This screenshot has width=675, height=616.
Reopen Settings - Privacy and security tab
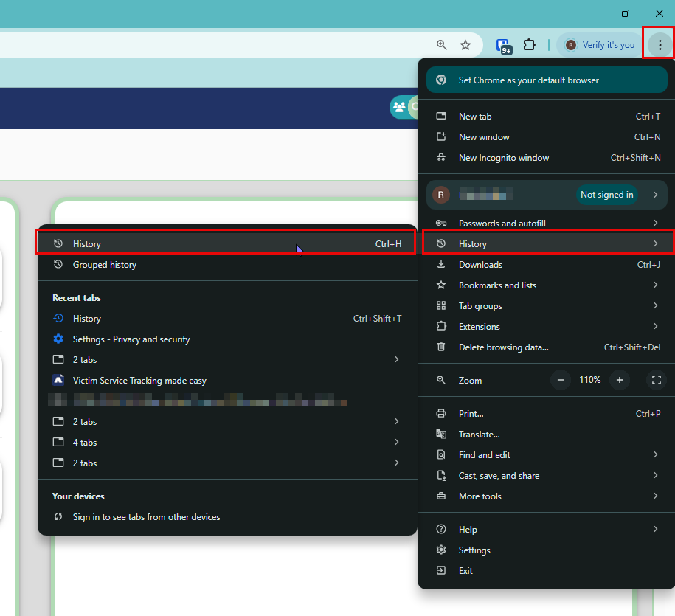(227, 339)
